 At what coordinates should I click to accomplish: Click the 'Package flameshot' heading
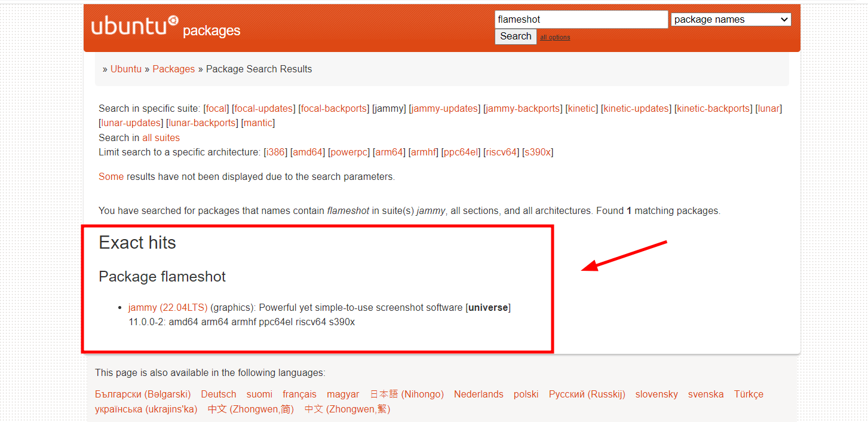(x=162, y=276)
